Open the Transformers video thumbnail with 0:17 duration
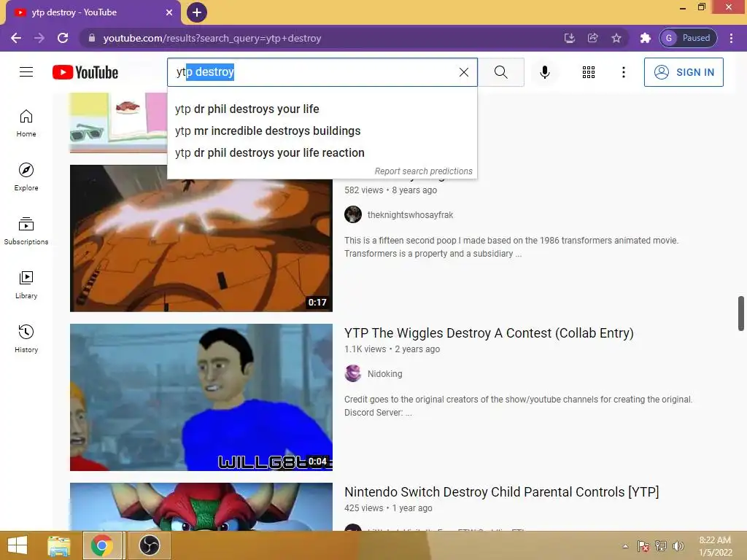Screen dimensions: 747x560 coord(201,238)
